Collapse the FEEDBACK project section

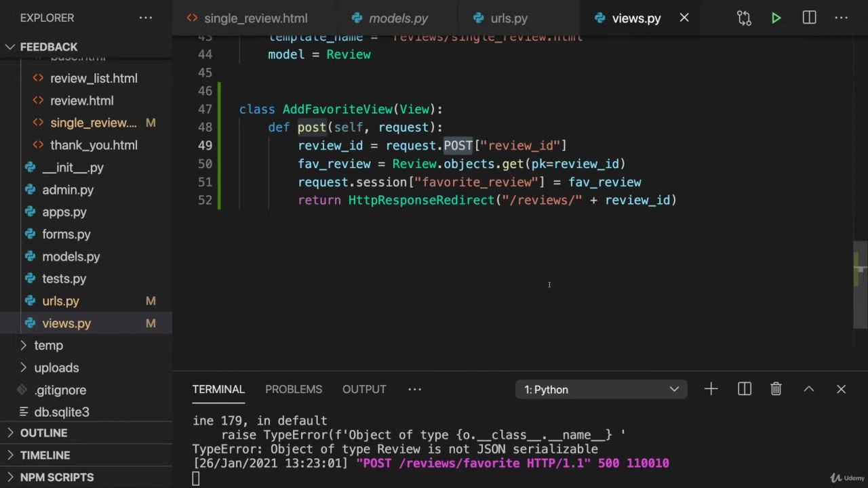(49, 47)
